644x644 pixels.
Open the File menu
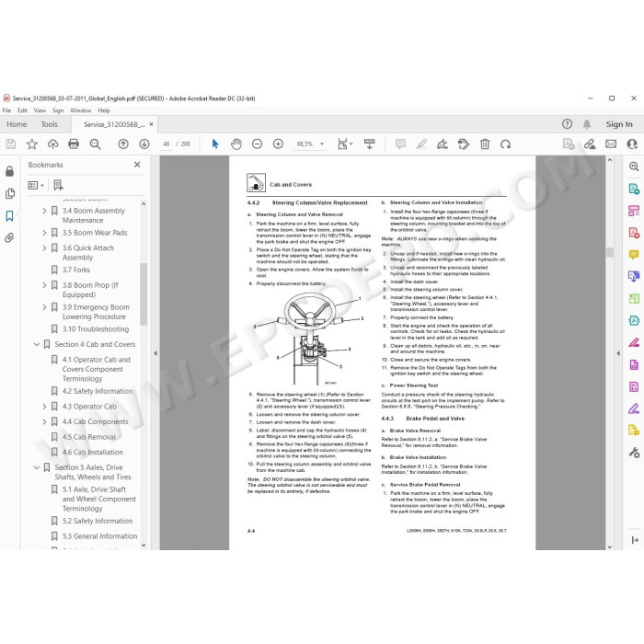pos(7,110)
